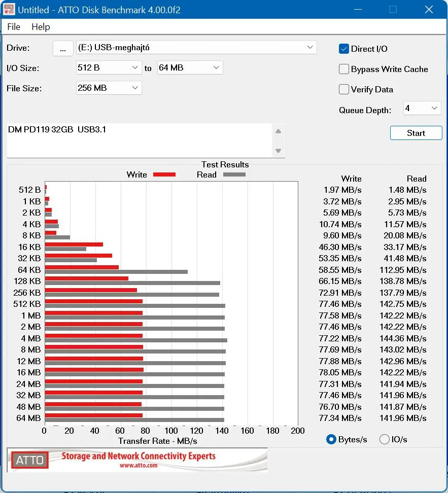The image size is (448, 493).
Task: Click the 141.87 MB/s read value
Action: 403,407
